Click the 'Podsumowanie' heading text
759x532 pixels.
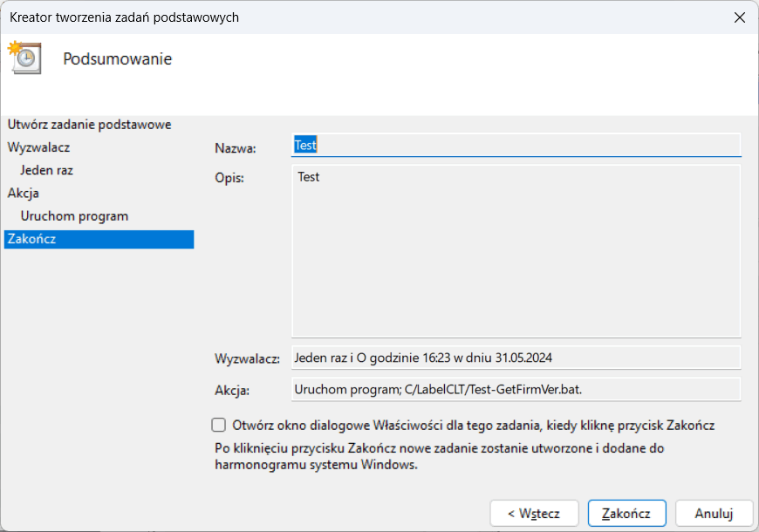pos(118,59)
